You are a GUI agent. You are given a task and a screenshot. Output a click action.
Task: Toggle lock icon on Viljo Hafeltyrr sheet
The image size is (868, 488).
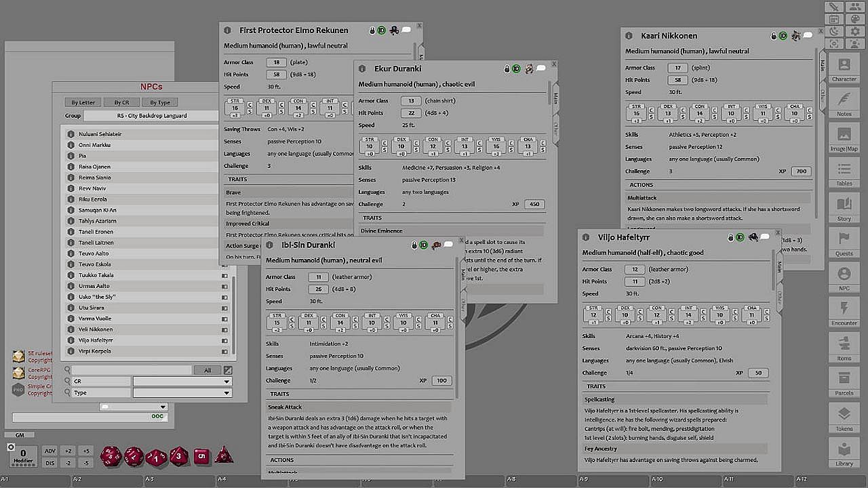[x=731, y=238]
